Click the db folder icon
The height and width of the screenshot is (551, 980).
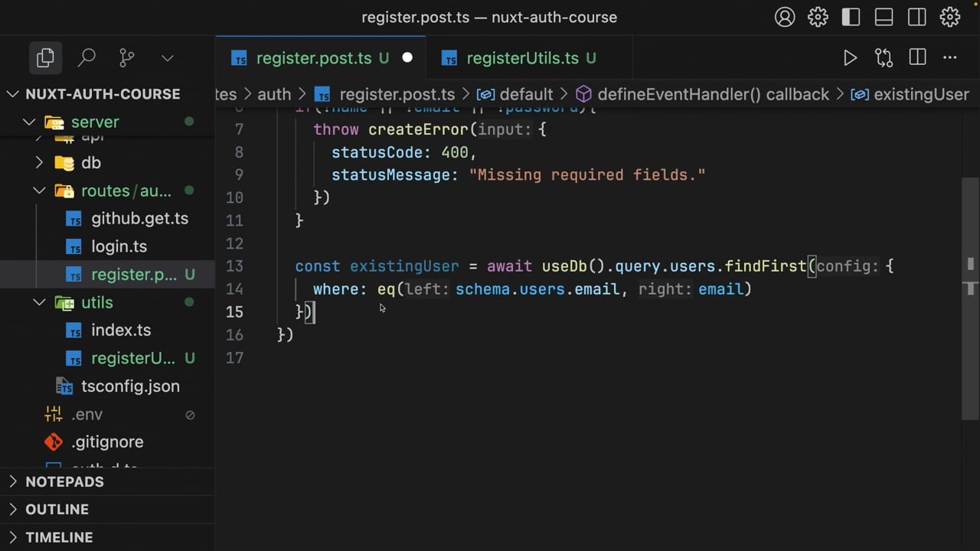pyautogui.click(x=64, y=162)
